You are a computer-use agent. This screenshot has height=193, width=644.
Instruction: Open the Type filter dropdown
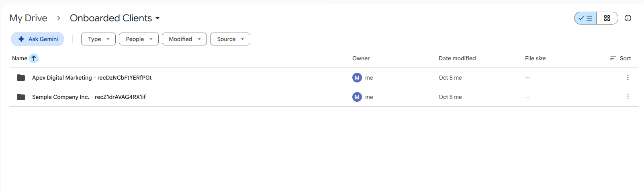tap(98, 39)
